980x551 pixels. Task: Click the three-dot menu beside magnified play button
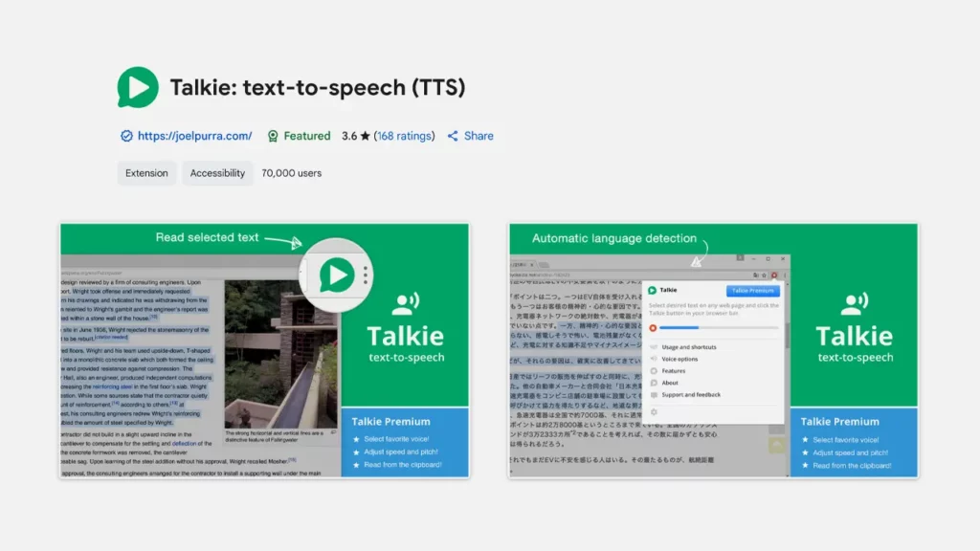pyautogui.click(x=366, y=275)
